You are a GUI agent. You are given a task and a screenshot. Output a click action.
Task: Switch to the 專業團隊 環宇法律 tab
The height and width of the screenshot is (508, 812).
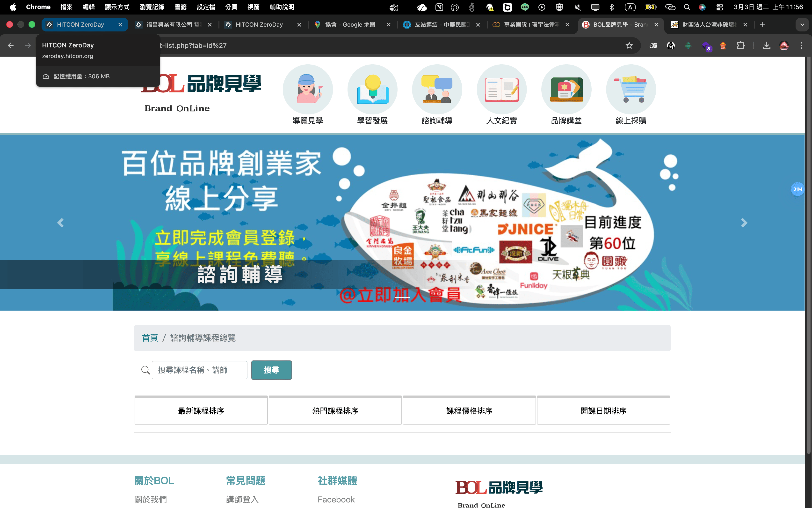[x=531, y=24]
